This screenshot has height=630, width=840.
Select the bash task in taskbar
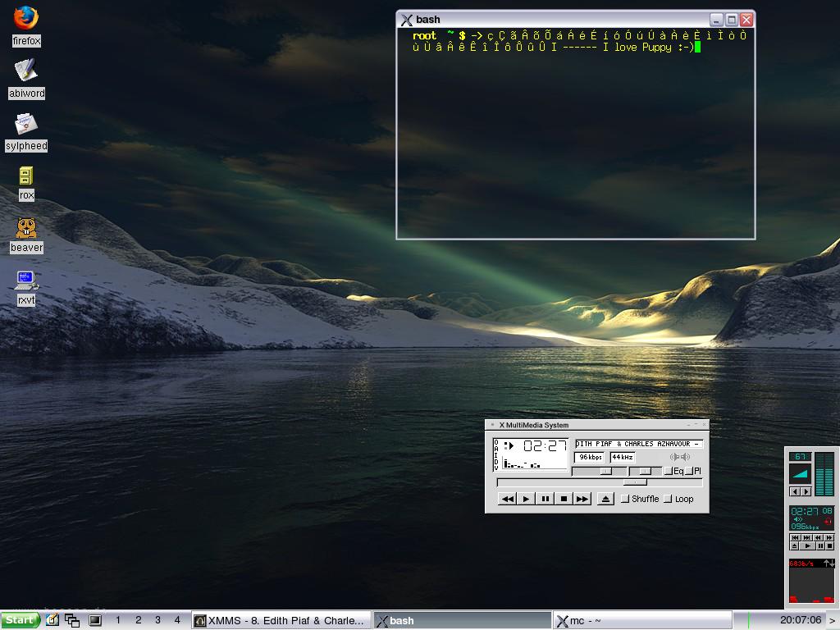(x=462, y=620)
